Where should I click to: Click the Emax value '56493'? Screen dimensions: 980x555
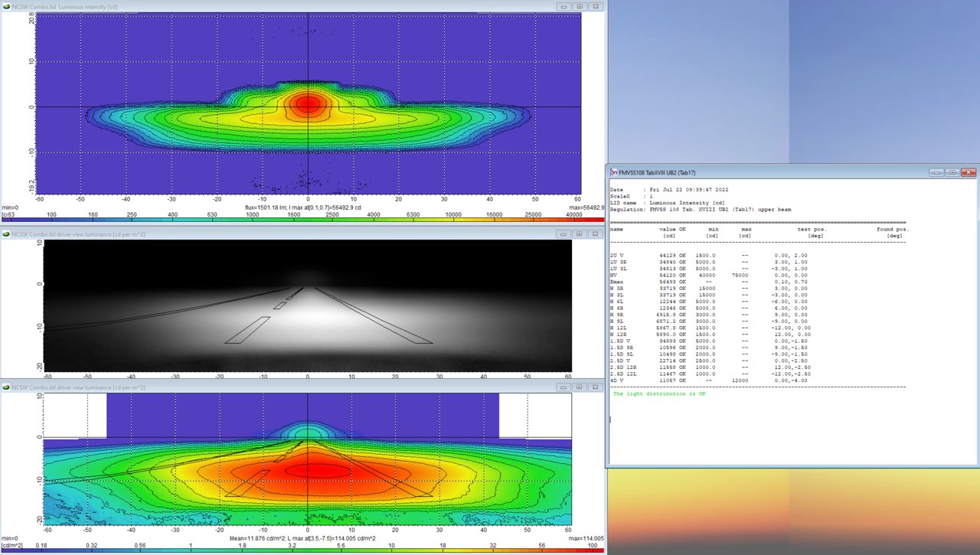point(668,282)
